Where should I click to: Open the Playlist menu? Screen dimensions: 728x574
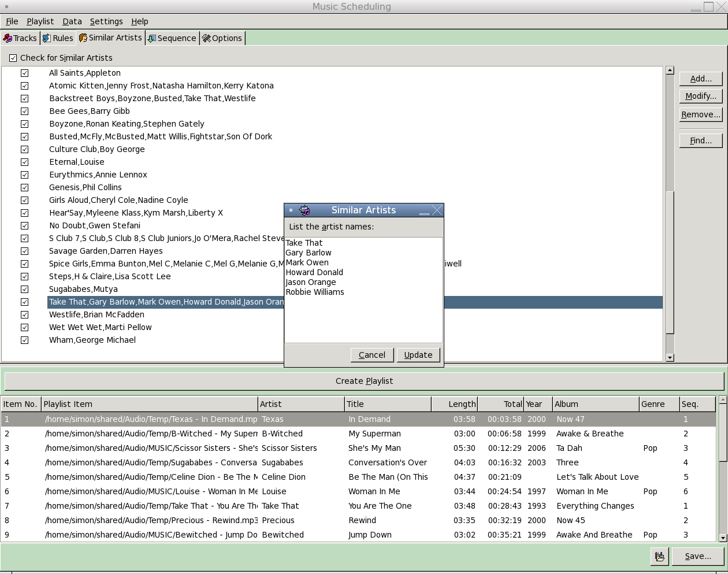point(40,21)
